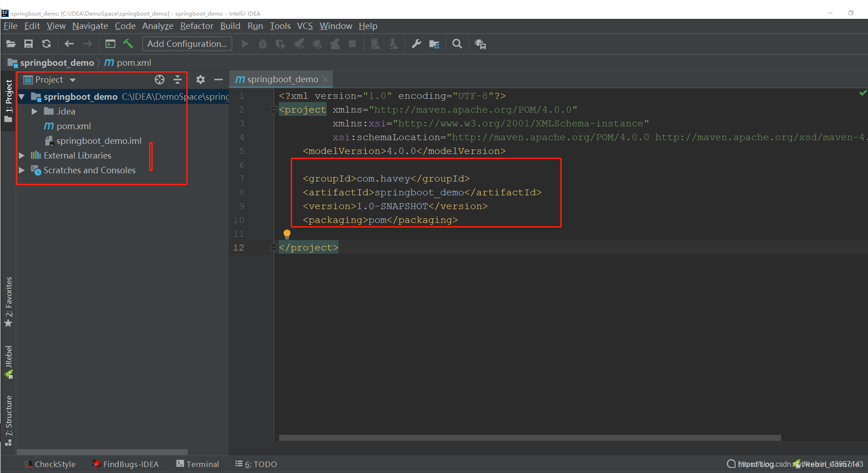Screen dimensions: 868x473
Task: Collapse the springboot_demo root node
Action: [22, 97]
